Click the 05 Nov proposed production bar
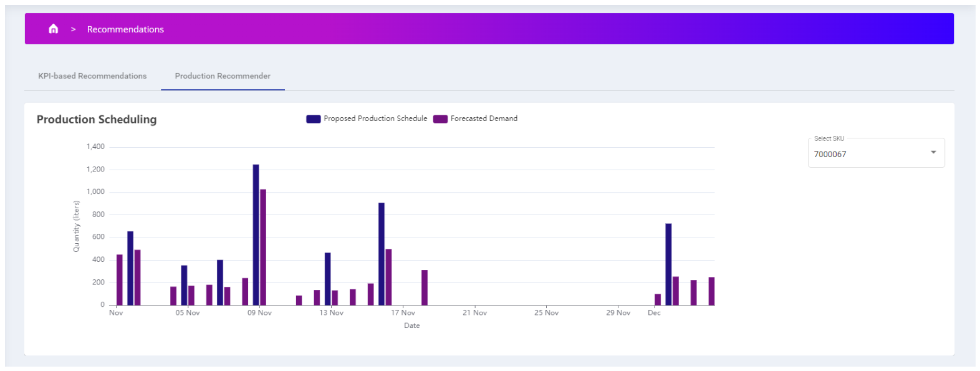Viewport: 980px width, 371px height. (x=184, y=285)
